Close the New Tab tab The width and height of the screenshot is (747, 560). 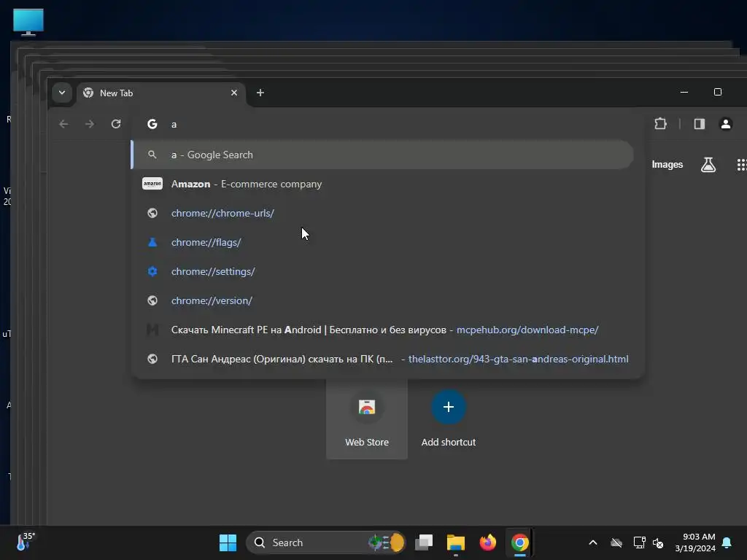[234, 93]
